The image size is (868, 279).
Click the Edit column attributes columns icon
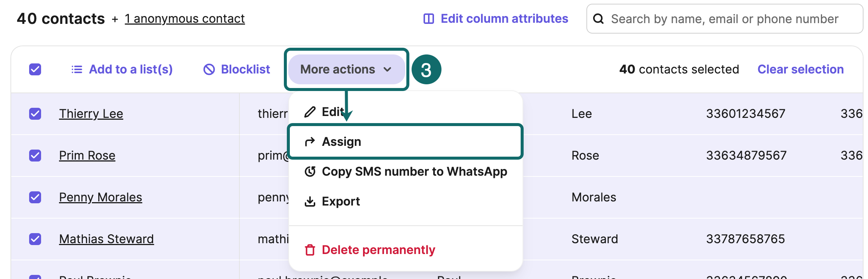click(428, 19)
